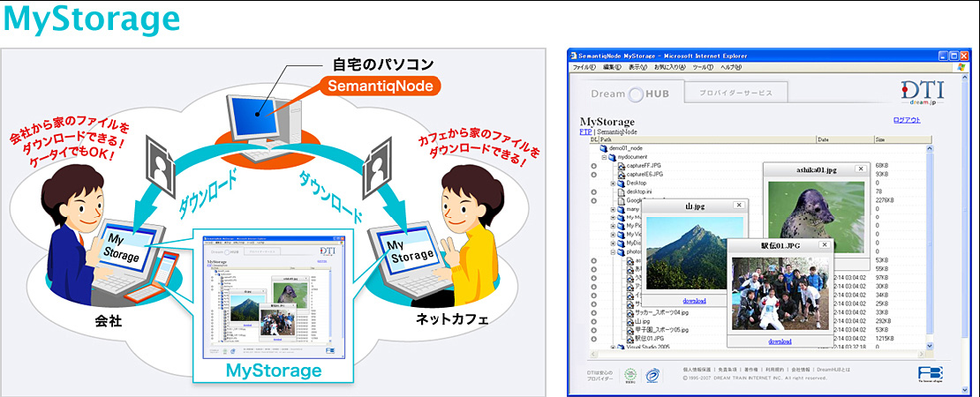The image size is (980, 397).
Task: Click the Path column header
Action: [707, 139]
